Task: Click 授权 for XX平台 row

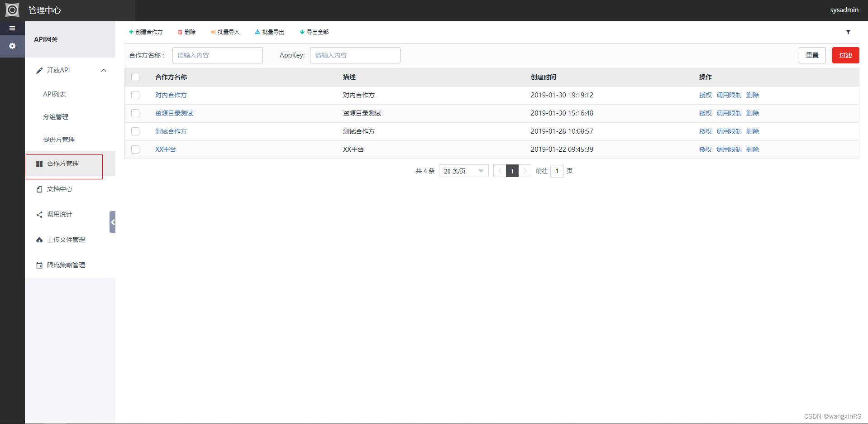Action: coord(706,149)
